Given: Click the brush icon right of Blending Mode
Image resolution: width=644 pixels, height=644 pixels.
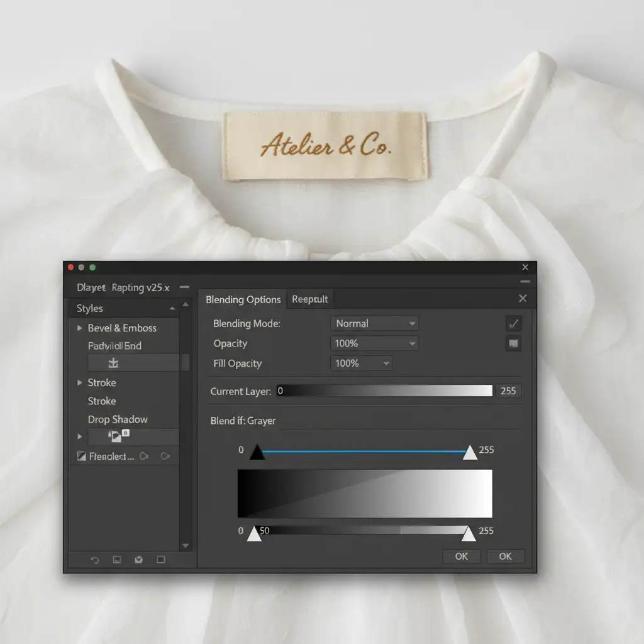Looking at the screenshot, I should click(514, 324).
